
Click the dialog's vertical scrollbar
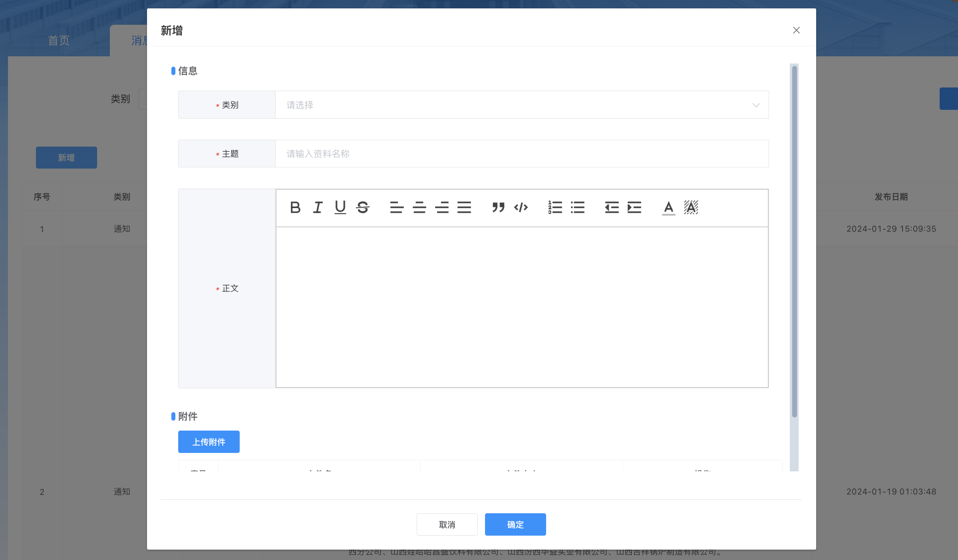point(794,242)
